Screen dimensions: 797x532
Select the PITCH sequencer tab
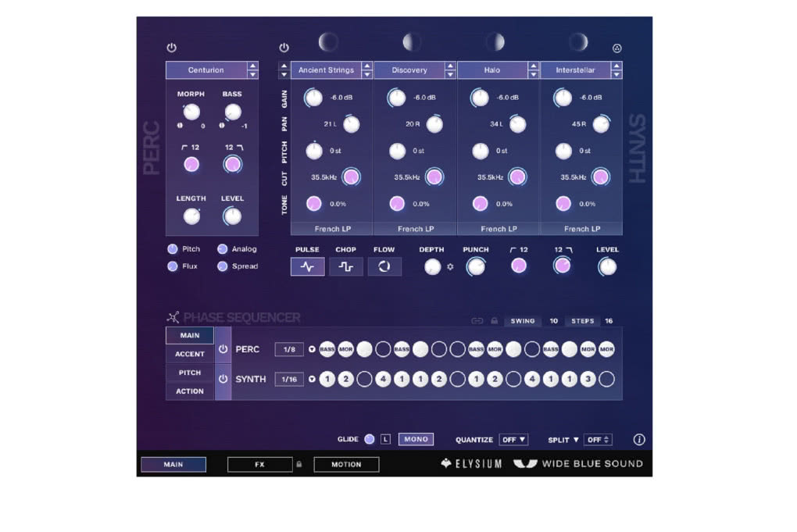point(190,373)
